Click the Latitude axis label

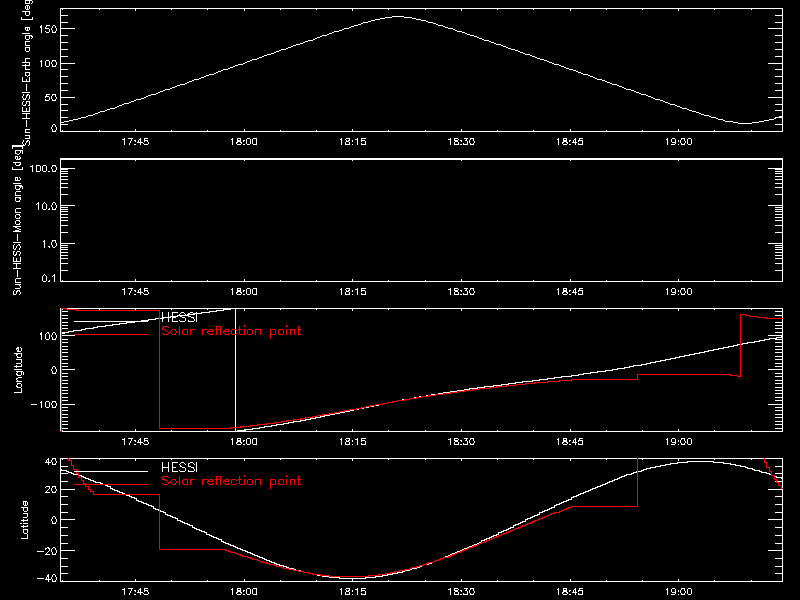(x=24, y=520)
